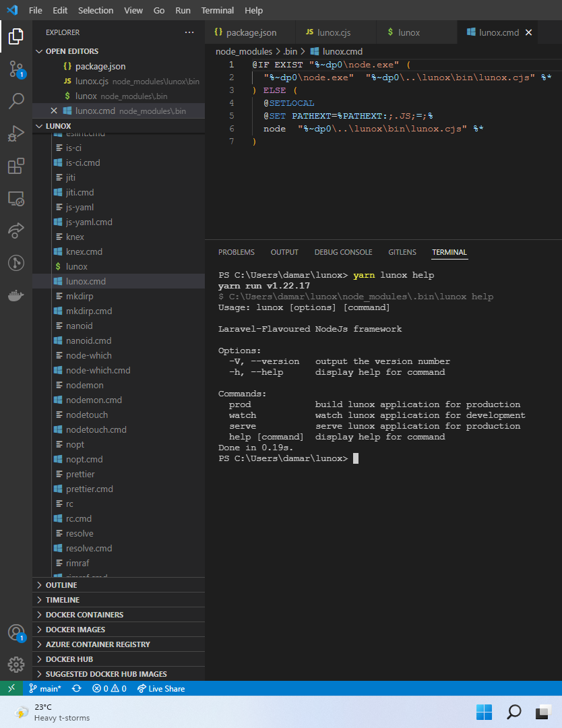Viewport: 562px width, 728px height.
Task: Open Manage settings gear icon
Action: pyautogui.click(x=15, y=665)
